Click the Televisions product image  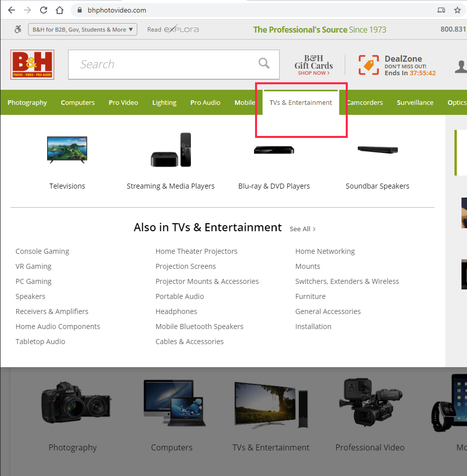coord(67,149)
